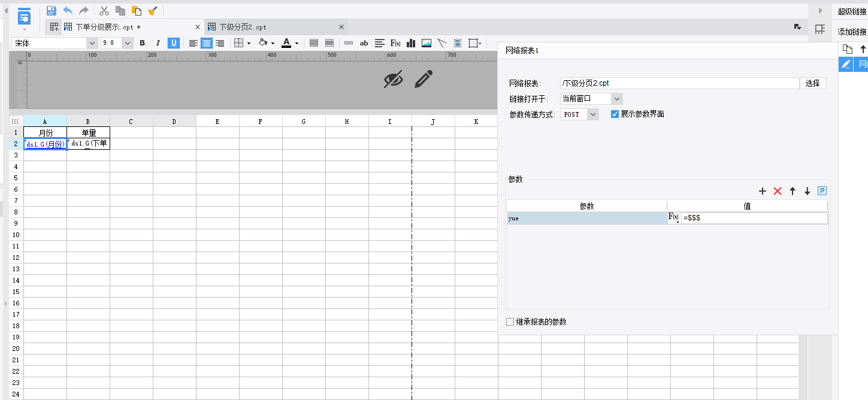Click the Save icon in top toolbar
Screen dimensions: 868x400
pyautogui.click(x=51, y=11)
